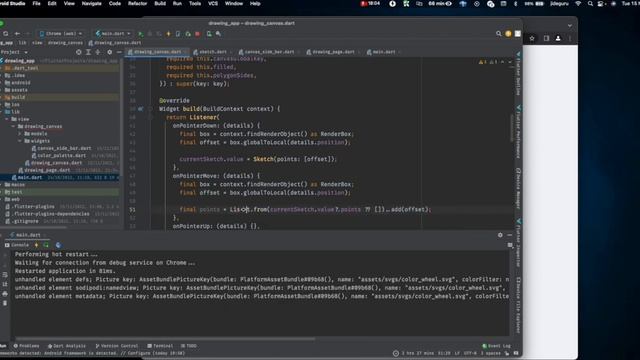Select color_palette.dart in project tree
The height and width of the screenshot is (360, 640).
pos(61,156)
